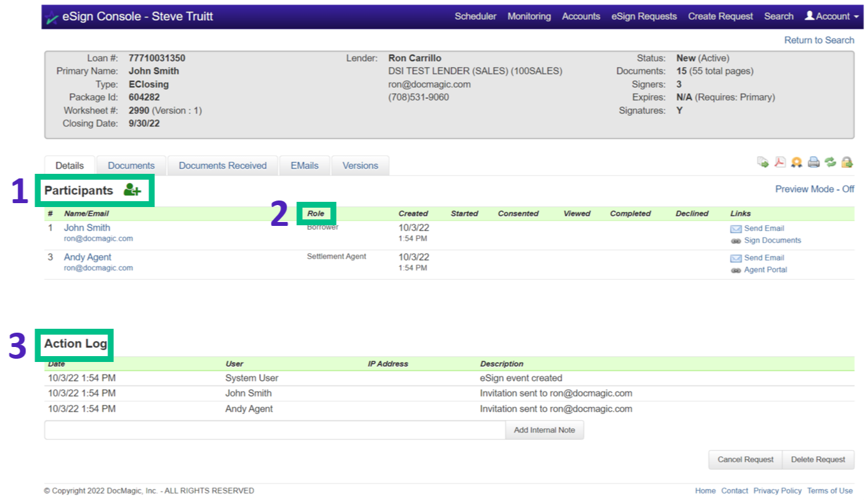Viewport: 868px width, 500px height.
Task: Click the padlock with arrow icon
Action: pyautogui.click(x=847, y=162)
